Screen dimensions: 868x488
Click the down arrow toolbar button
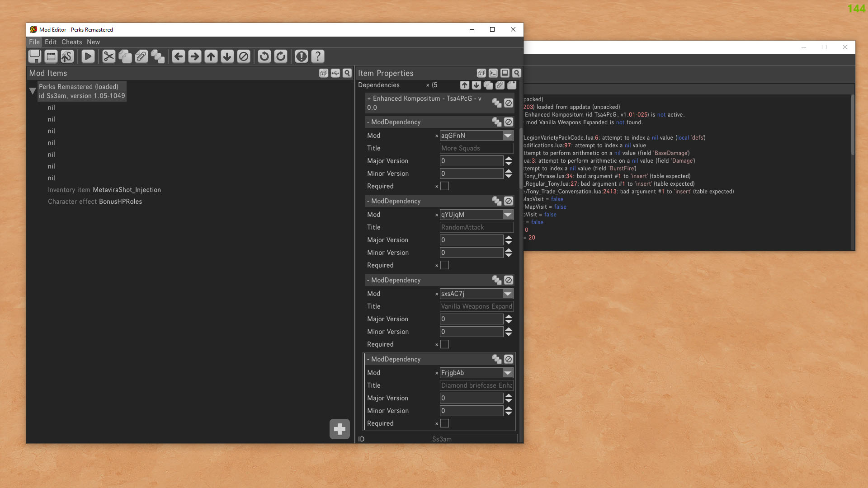pos(227,56)
